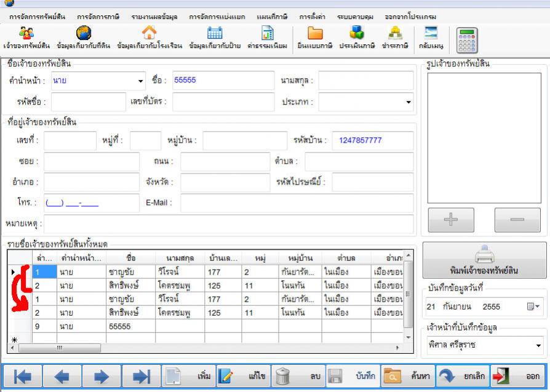Open การจัดการทรัพย์สิน menu
Screen dimensions: 550x392
[x=37, y=17]
